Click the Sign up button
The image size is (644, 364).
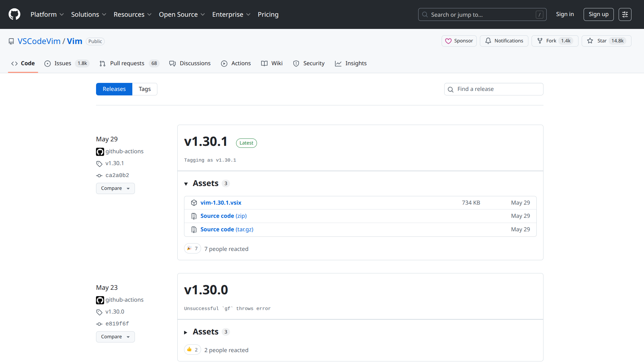point(598,14)
